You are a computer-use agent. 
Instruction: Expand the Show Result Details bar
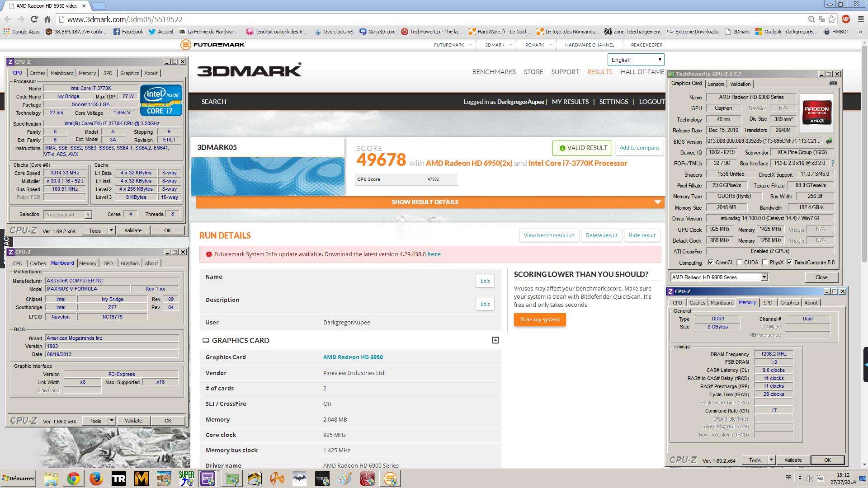tap(430, 202)
